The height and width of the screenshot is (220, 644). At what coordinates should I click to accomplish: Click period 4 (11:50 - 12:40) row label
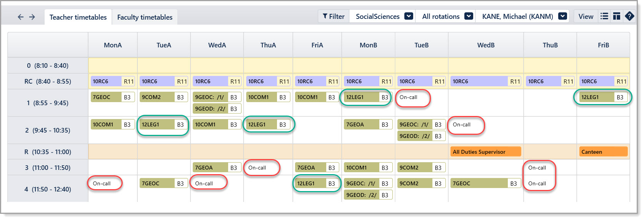click(48, 189)
